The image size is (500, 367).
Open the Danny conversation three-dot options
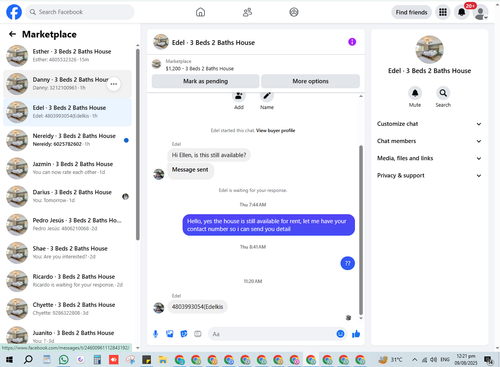tap(114, 84)
